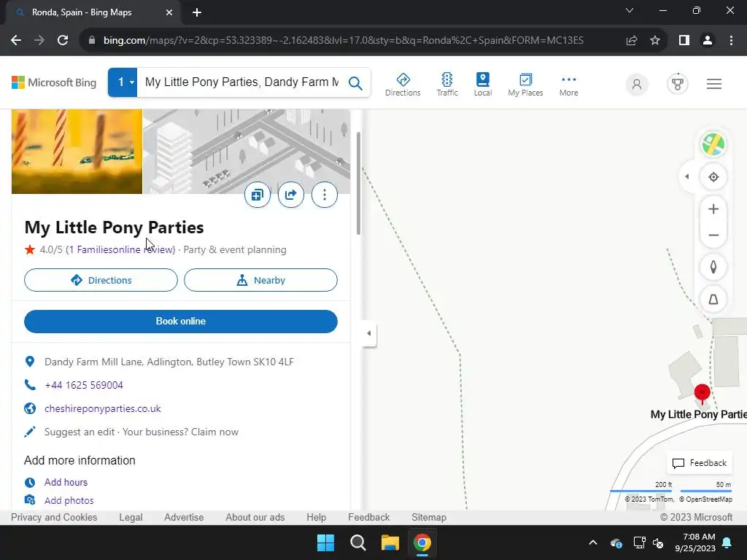This screenshot has width=747, height=560.
Task: Show hidden system tray icons chevron
Action: 593,542
